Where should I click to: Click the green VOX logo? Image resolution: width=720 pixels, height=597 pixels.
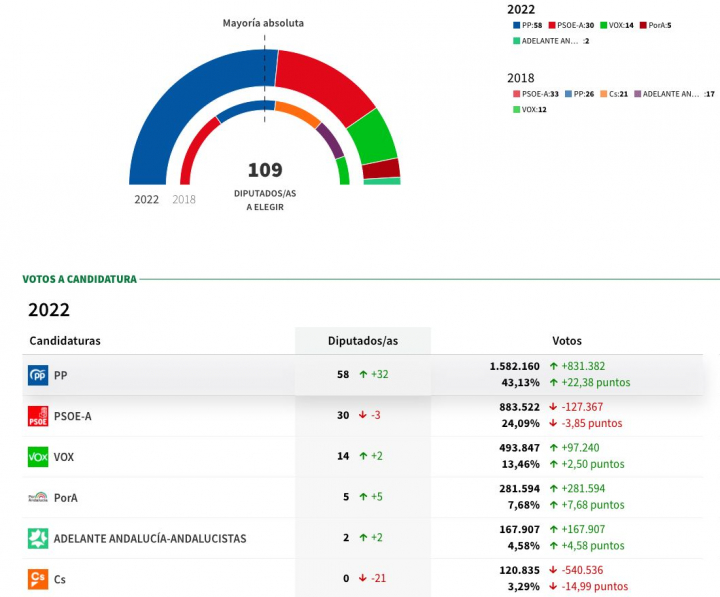point(38,457)
